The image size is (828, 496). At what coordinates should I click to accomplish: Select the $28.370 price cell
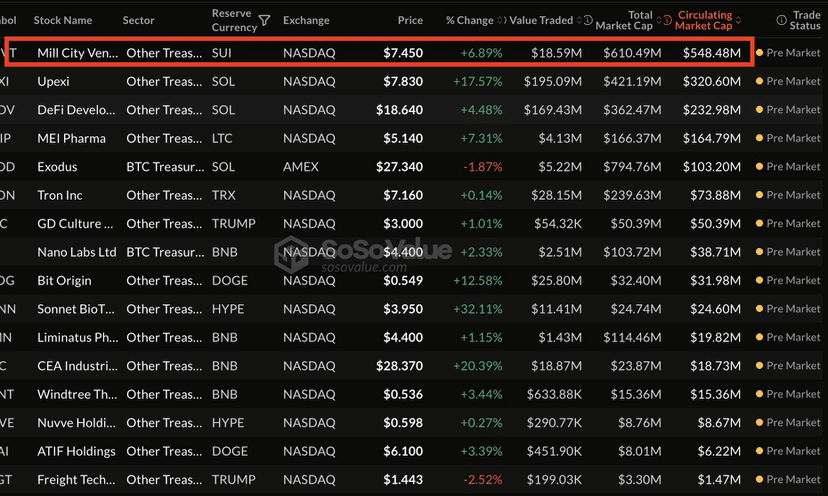pyautogui.click(x=399, y=366)
